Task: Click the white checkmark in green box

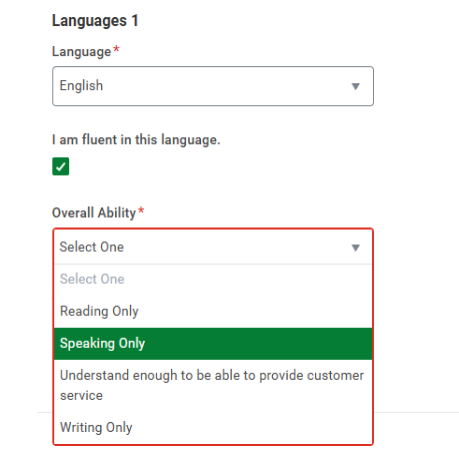Action: coord(61,166)
